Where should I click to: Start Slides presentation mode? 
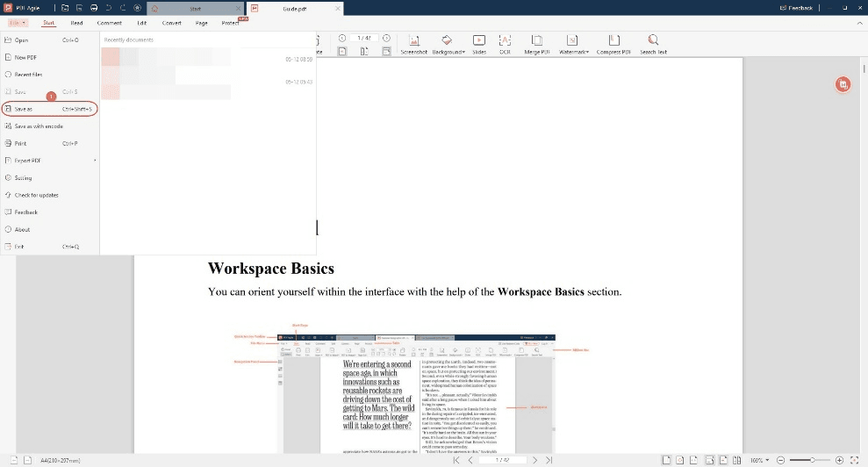tap(479, 44)
